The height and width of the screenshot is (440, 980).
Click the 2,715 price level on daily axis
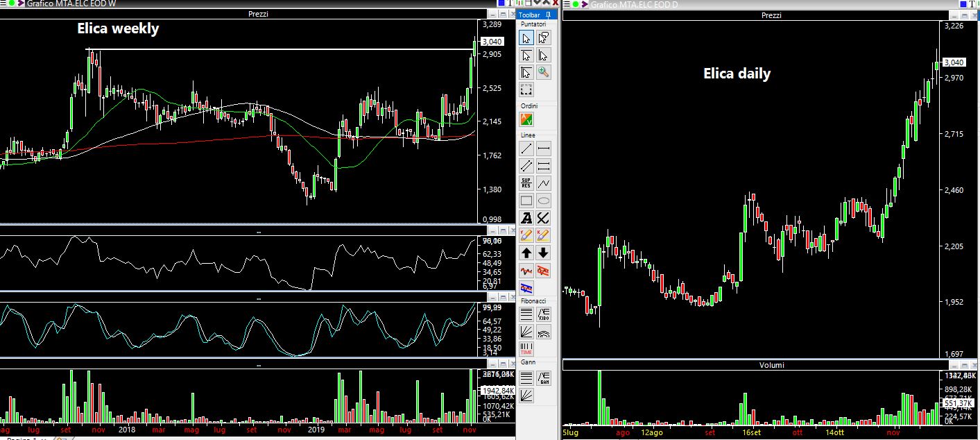(x=954, y=133)
